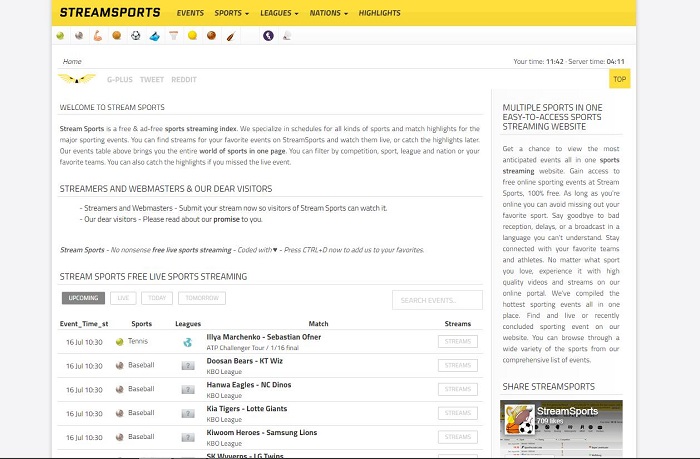Open Streams for Doosan Bears - KT Wiz
The image size is (700, 459).
click(458, 365)
